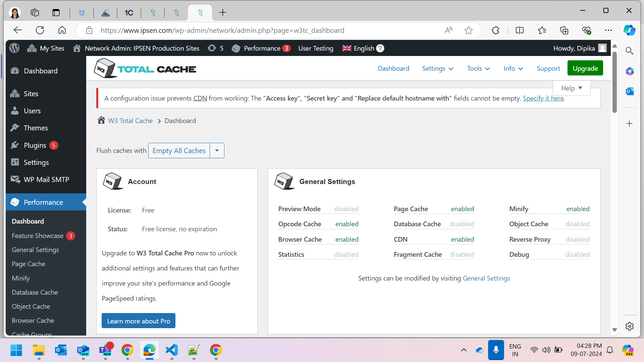Click the taskbar microphone button
644x362 pixels.
(x=496, y=350)
